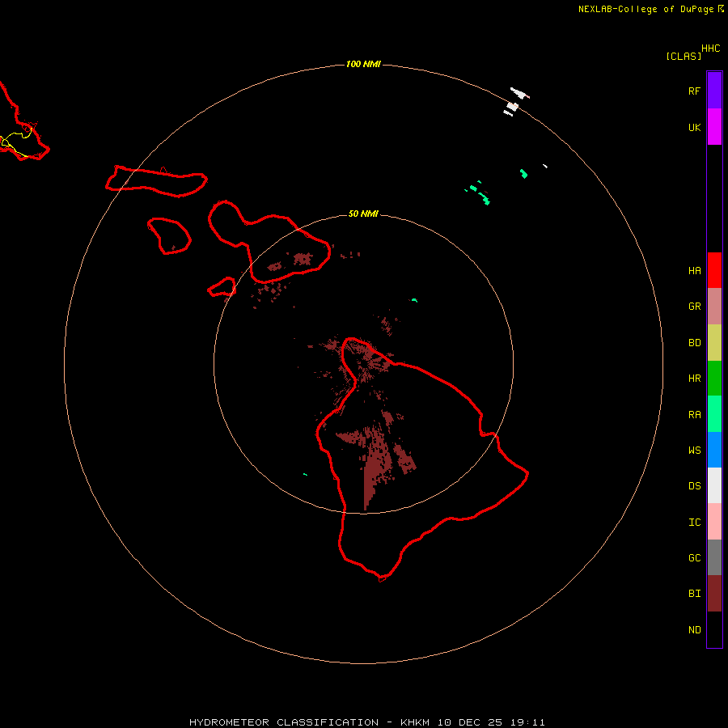Click the HHC product label
Screen dimensions: 728x728
pyautogui.click(x=711, y=49)
